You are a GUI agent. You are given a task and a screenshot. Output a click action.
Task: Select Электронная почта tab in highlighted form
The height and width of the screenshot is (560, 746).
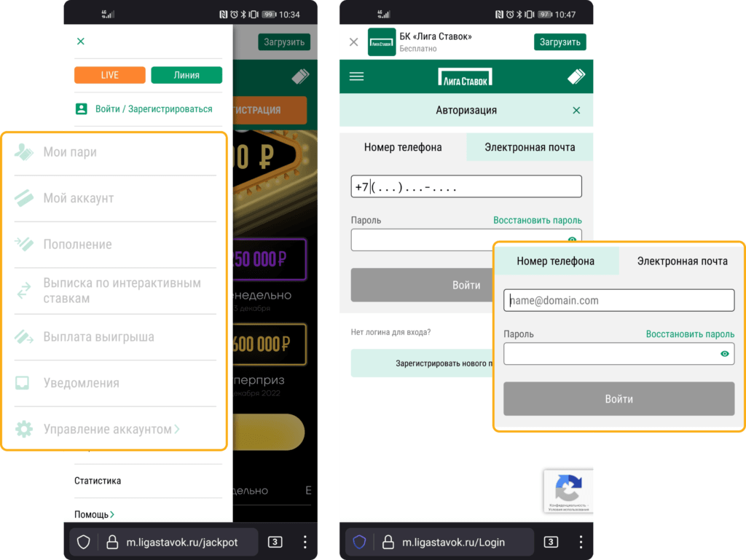coord(682,261)
